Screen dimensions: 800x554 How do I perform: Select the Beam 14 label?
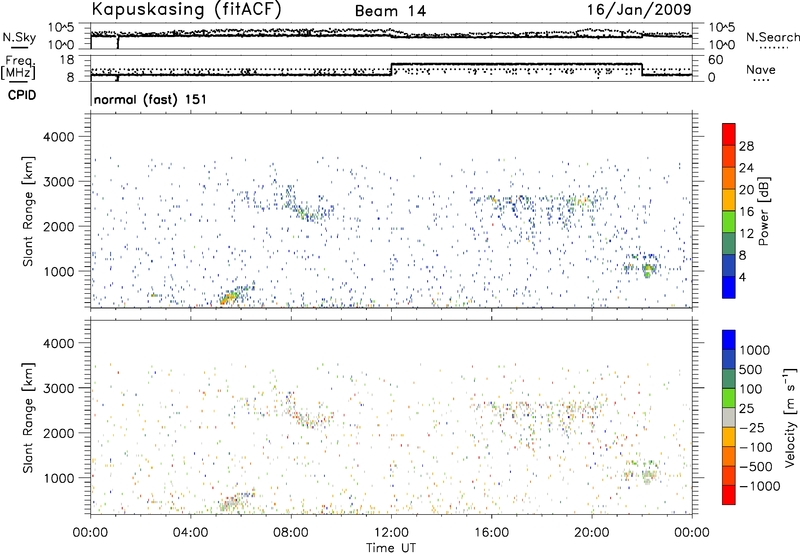coord(390,11)
